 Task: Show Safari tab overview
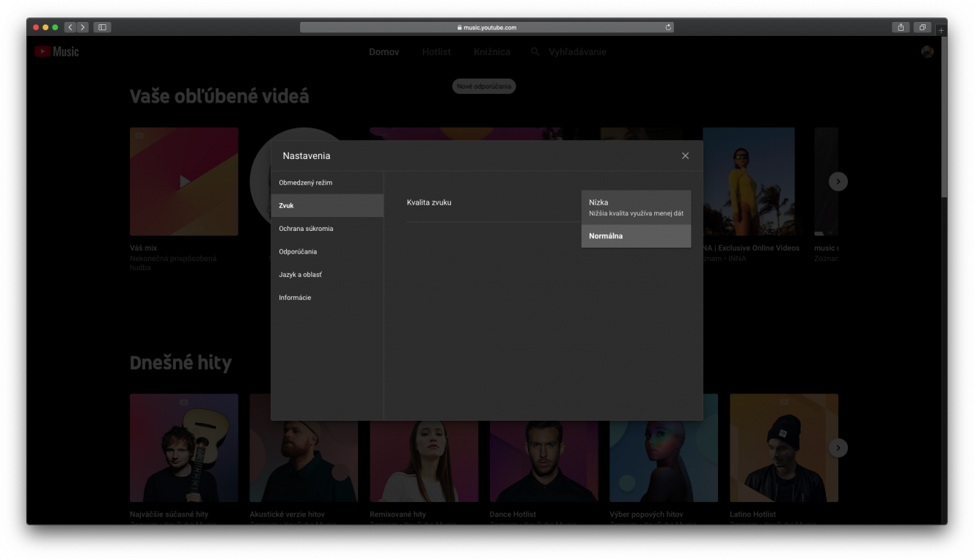(923, 27)
